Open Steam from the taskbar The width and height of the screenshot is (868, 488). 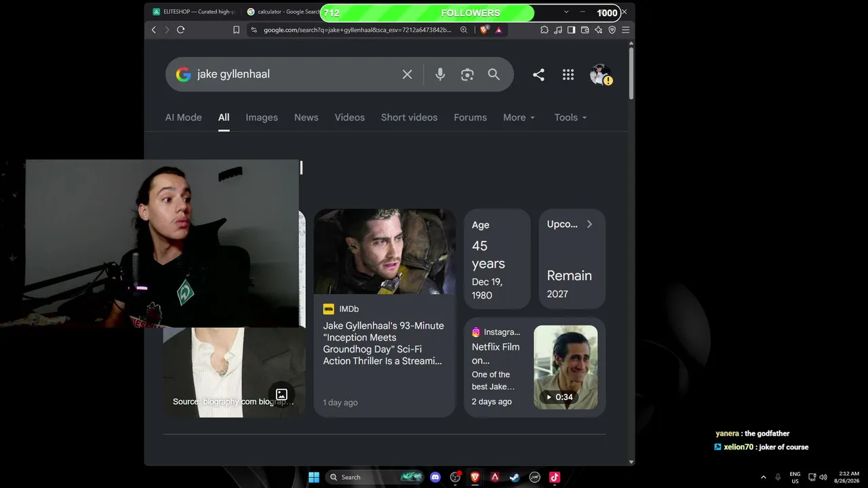515,477
